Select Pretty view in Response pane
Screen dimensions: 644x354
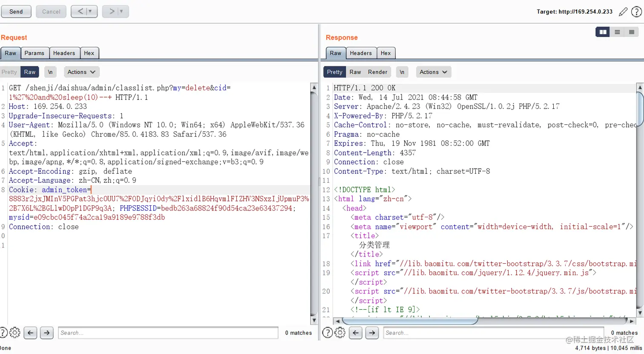(335, 72)
